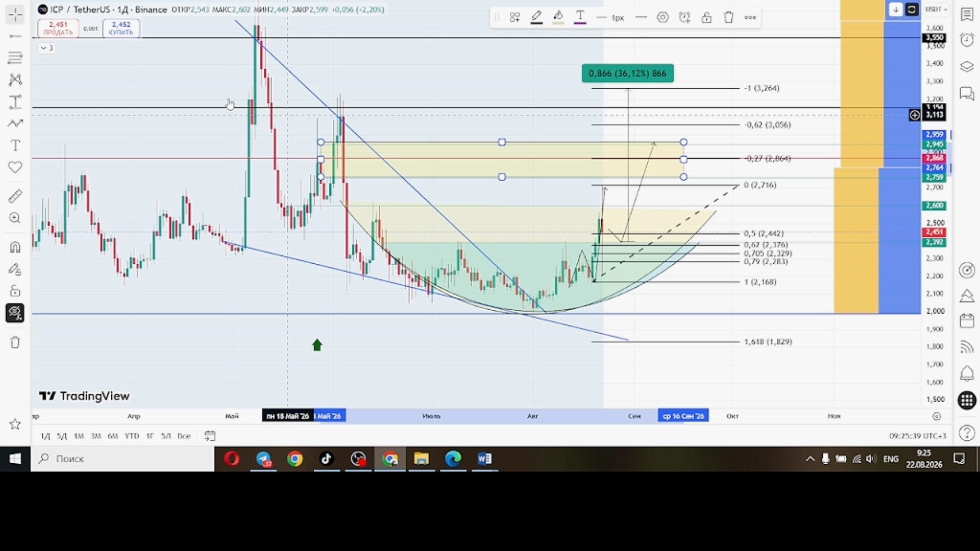Select the trend line drawing tool
The height and width of the screenshot is (551, 980).
15,36
